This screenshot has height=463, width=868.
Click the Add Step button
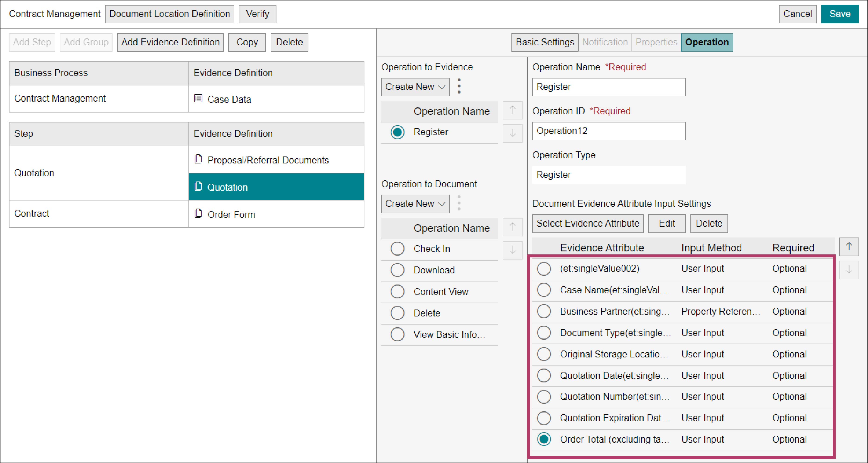click(32, 42)
